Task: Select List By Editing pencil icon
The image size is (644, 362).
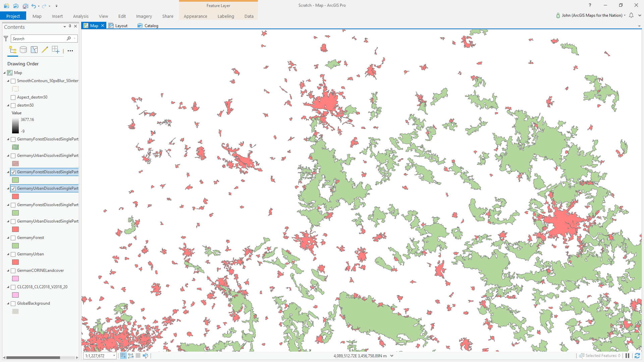Action: coord(45,50)
